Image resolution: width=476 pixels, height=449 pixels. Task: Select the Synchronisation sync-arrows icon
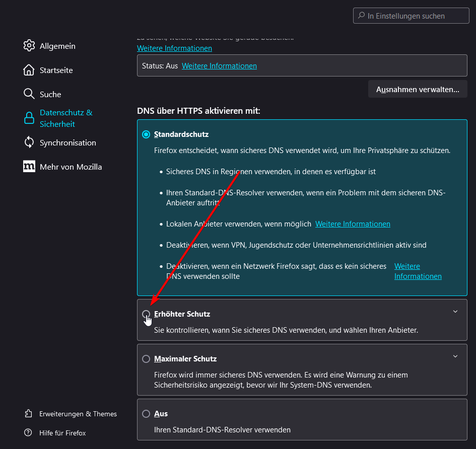pos(29,142)
